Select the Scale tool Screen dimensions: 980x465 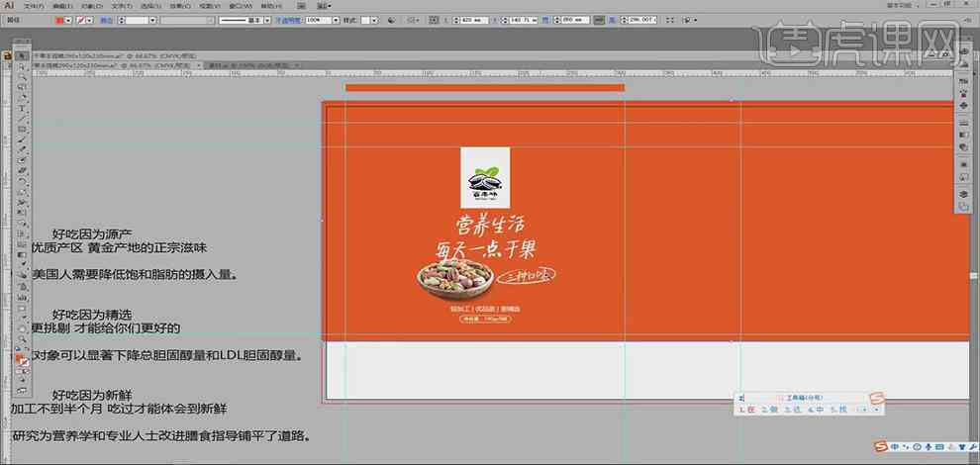[x=21, y=193]
